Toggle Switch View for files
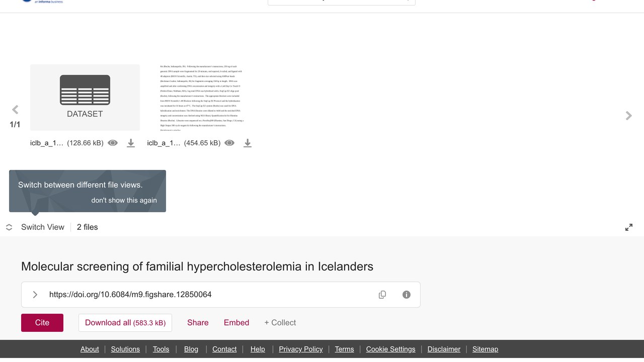Screen dimensions: 644x362 click(x=35, y=227)
